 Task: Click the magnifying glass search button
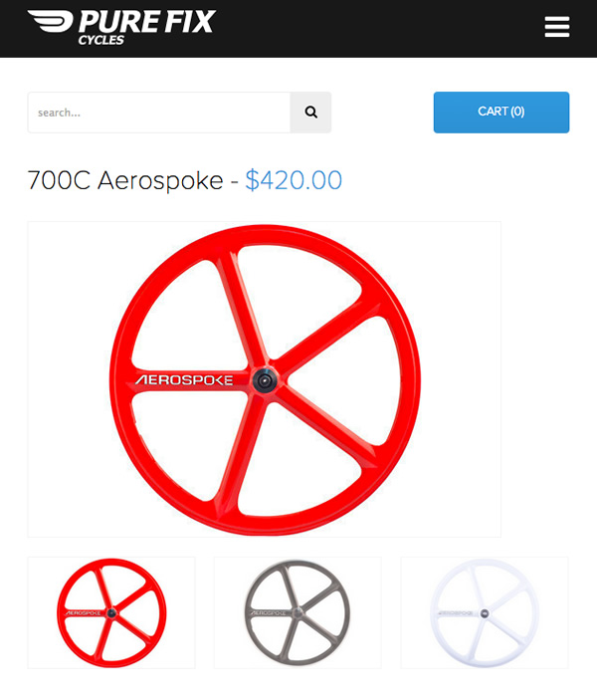point(311,113)
